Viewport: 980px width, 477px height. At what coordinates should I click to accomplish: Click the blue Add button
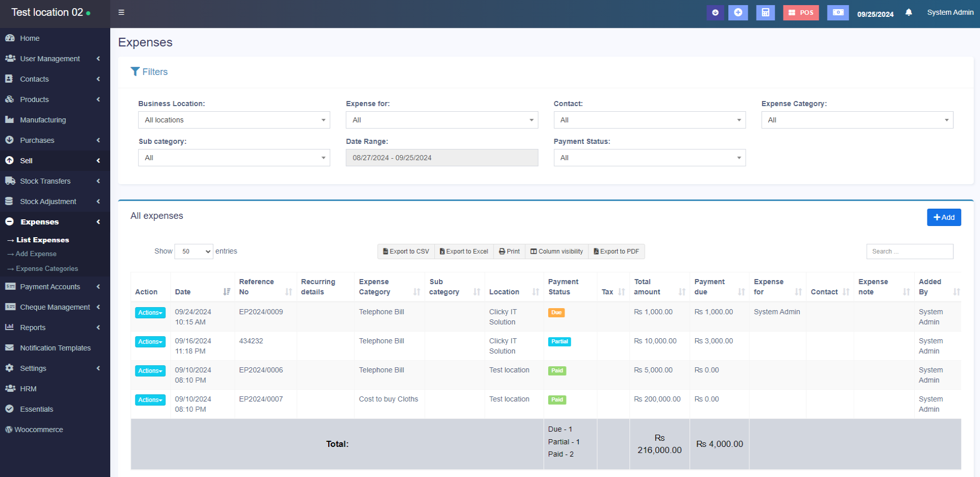944,217
